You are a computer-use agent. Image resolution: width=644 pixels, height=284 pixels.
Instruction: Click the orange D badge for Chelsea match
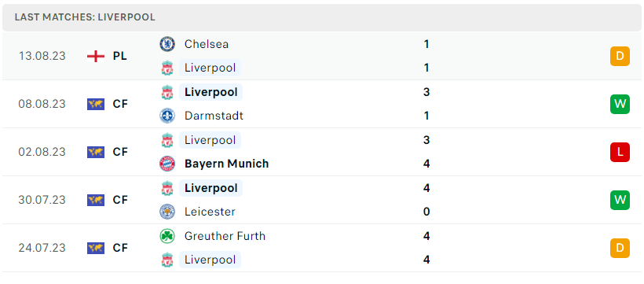620,57
